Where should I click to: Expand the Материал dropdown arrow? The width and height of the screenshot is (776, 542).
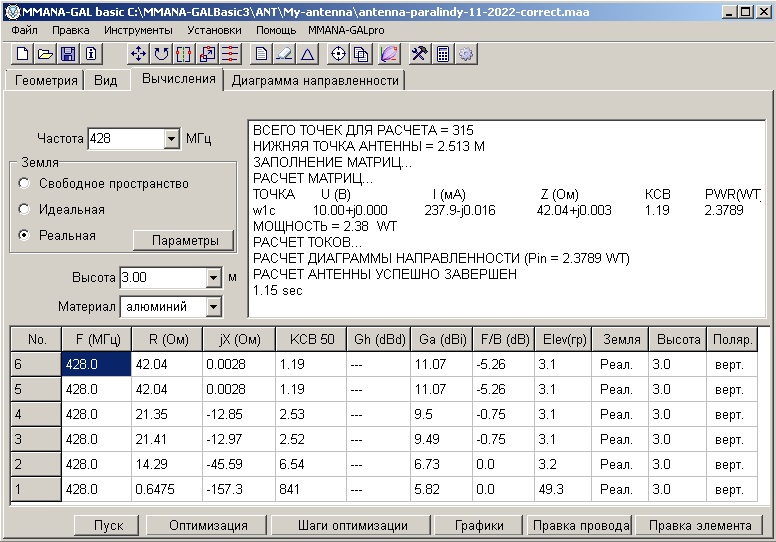click(213, 307)
